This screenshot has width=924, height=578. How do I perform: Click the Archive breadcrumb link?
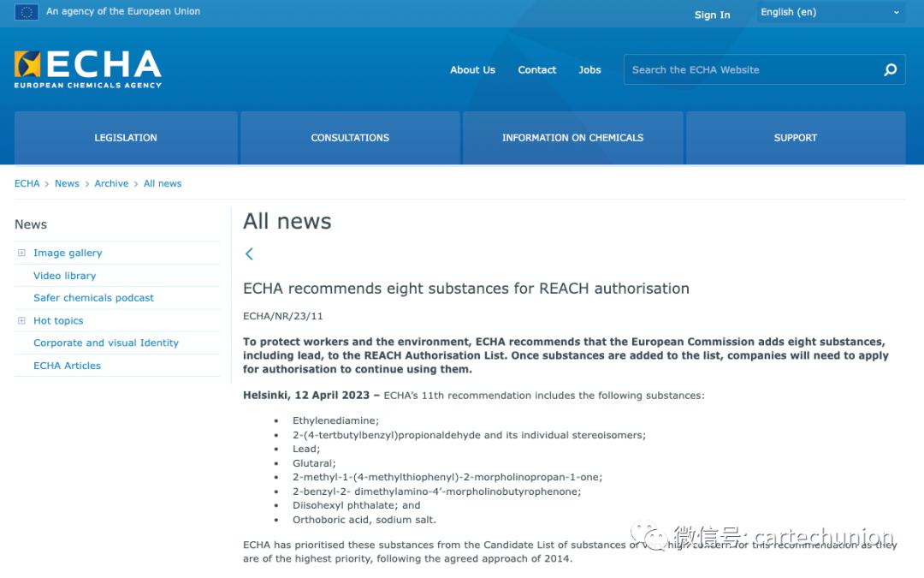[x=111, y=183]
